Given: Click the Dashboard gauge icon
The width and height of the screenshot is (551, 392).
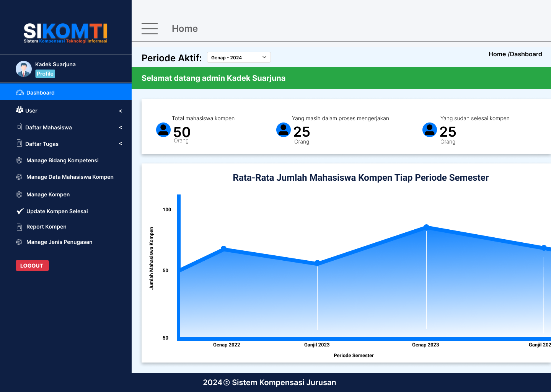Looking at the screenshot, I should [x=20, y=93].
